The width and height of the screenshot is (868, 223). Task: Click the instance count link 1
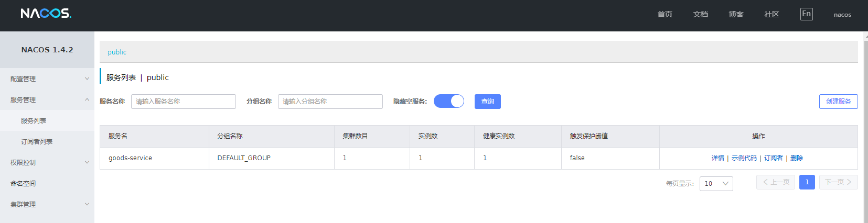click(x=420, y=158)
